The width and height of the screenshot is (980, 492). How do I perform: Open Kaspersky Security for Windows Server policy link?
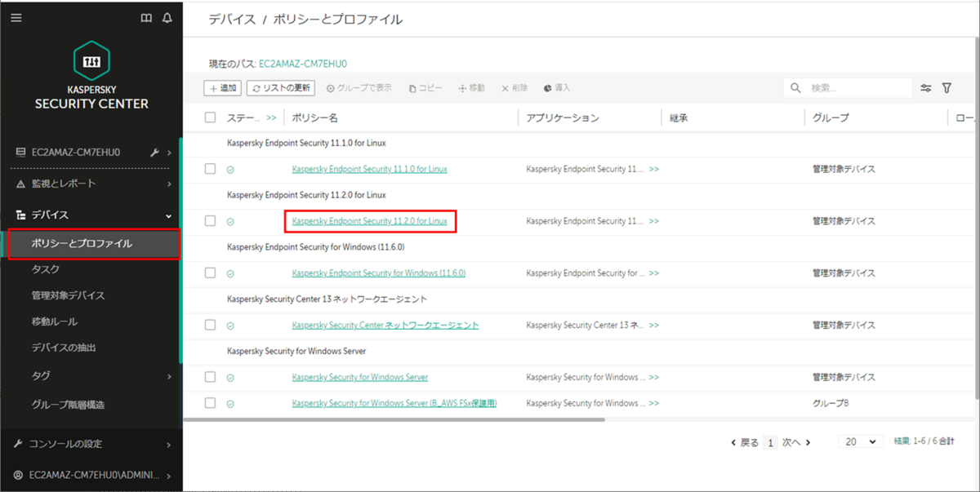tap(359, 377)
